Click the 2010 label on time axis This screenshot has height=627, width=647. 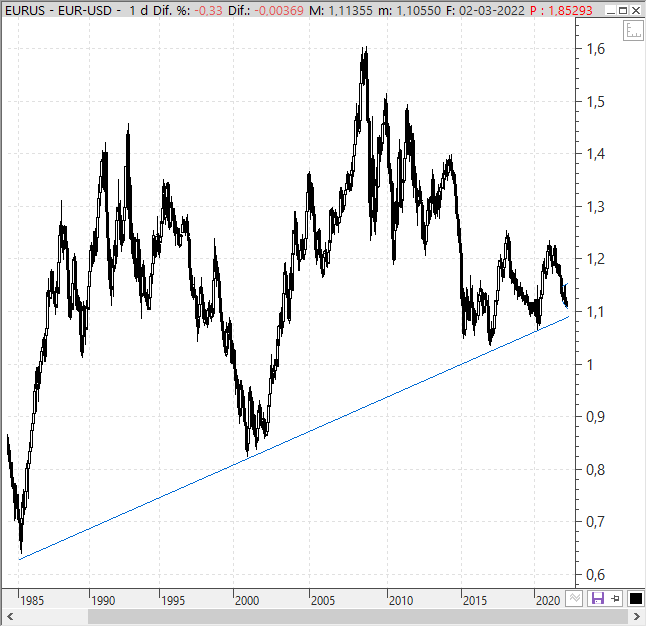401,601
